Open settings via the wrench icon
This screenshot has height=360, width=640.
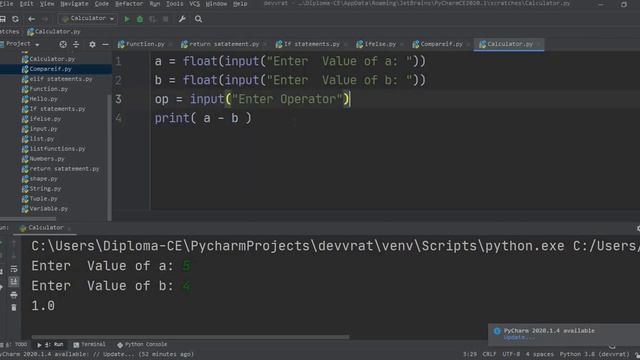click(x=182, y=19)
